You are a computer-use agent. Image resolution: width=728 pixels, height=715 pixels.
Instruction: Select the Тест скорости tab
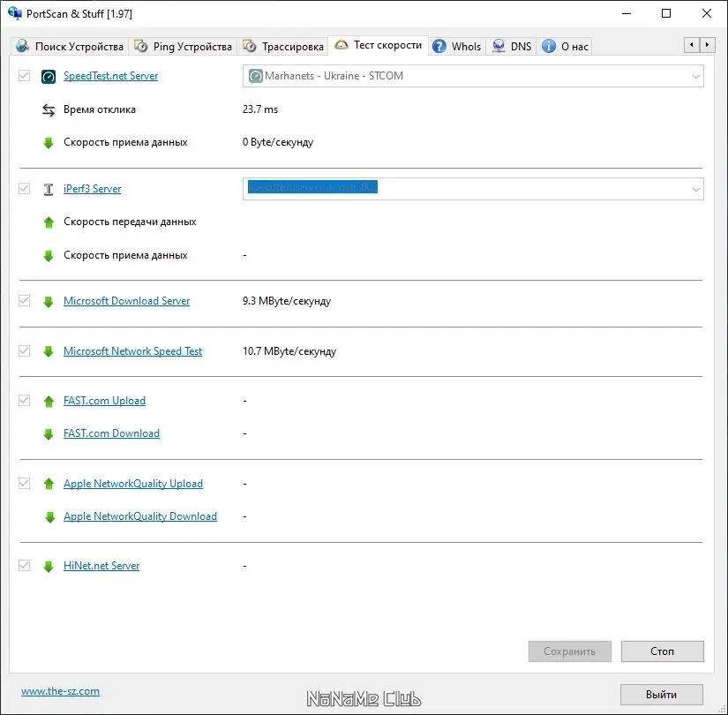tap(379, 45)
